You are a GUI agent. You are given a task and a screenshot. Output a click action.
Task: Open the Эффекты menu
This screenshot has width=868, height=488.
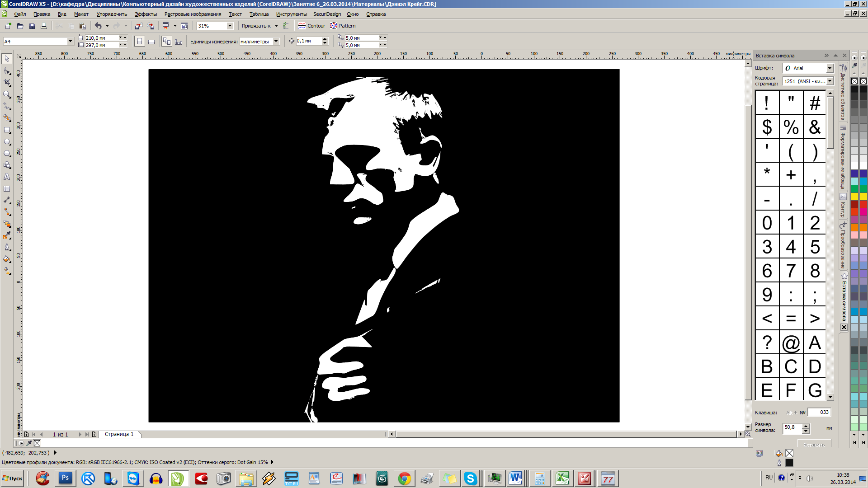pyautogui.click(x=146, y=14)
